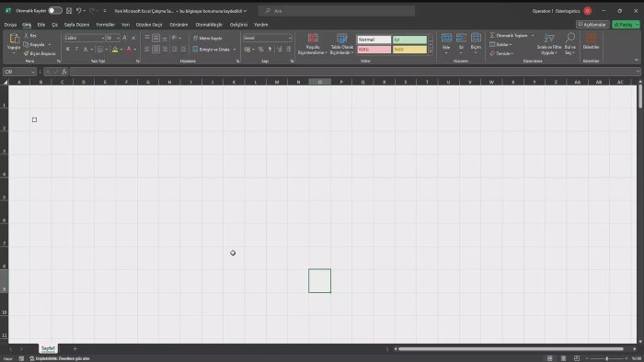The image size is (644, 362).
Task: Collapse the ribbon with chevron
Action: click(637, 61)
